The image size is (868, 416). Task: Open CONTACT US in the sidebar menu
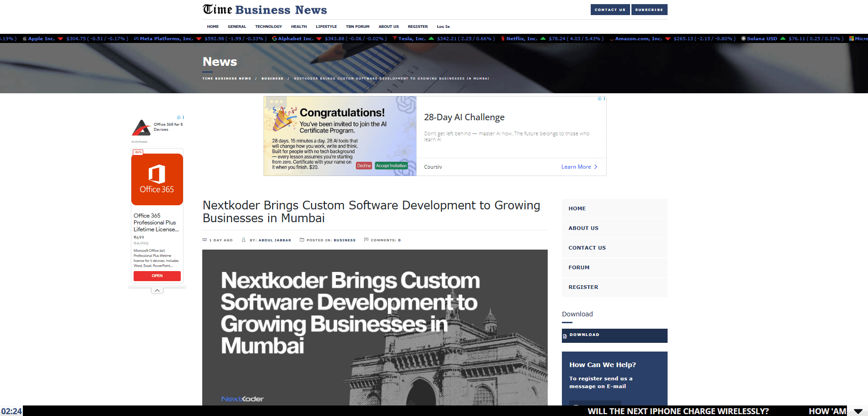(615, 248)
